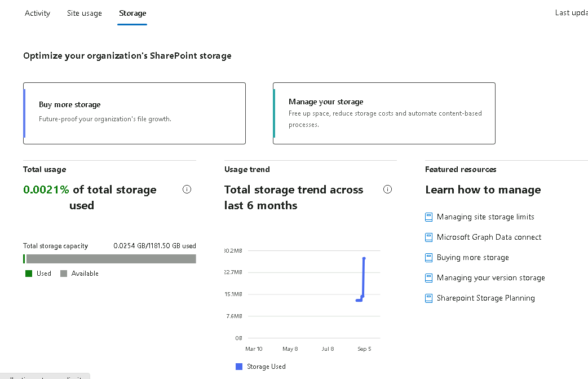Click the 7.6MB axis label
This screenshot has width=588, height=379.
click(x=234, y=316)
